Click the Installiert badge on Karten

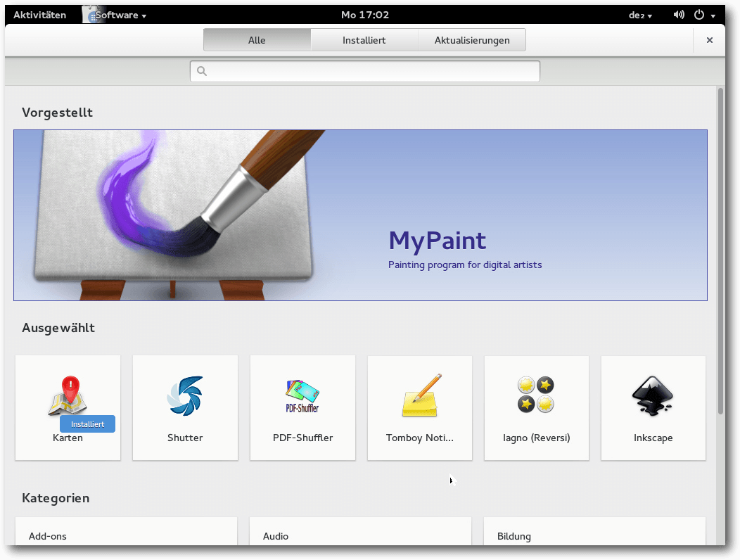click(x=88, y=424)
